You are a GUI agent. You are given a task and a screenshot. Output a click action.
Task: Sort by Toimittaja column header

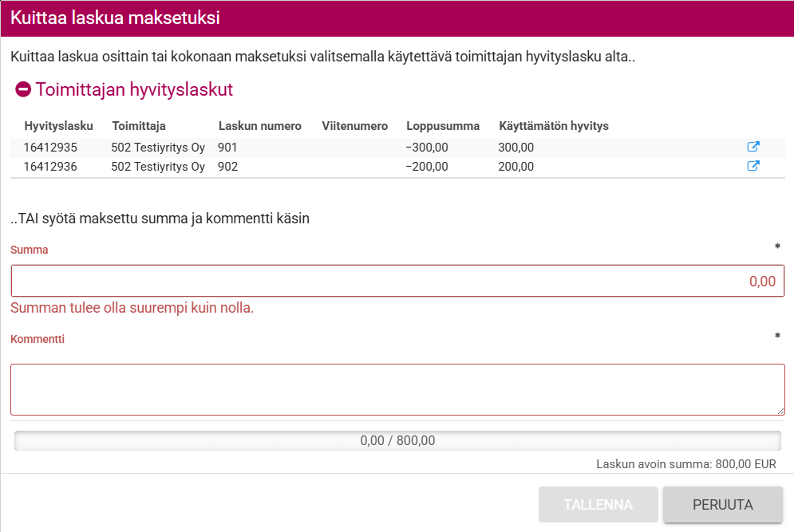tap(139, 126)
